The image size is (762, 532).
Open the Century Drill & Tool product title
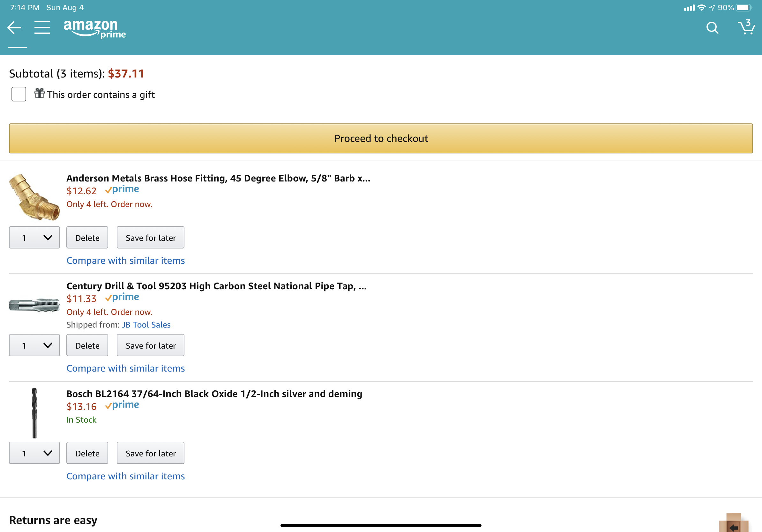click(x=216, y=286)
